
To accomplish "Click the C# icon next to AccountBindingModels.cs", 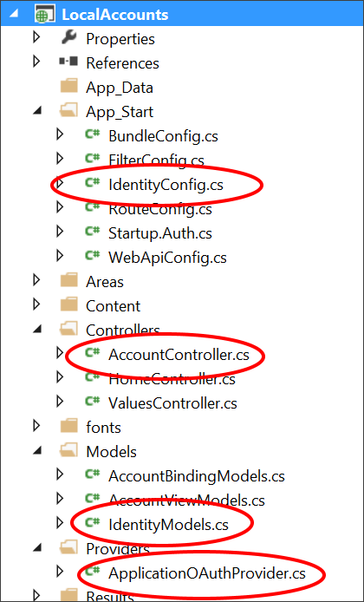I will click(93, 474).
